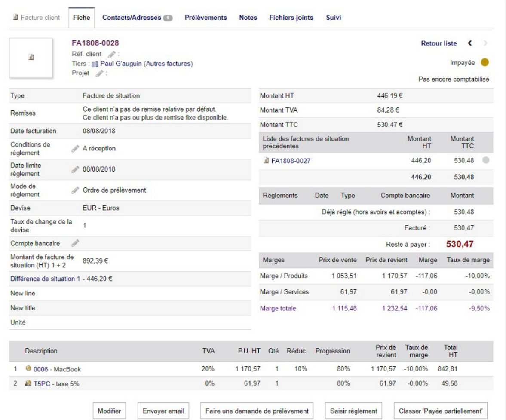Click the invoice reference FA1808-0028

95,43
